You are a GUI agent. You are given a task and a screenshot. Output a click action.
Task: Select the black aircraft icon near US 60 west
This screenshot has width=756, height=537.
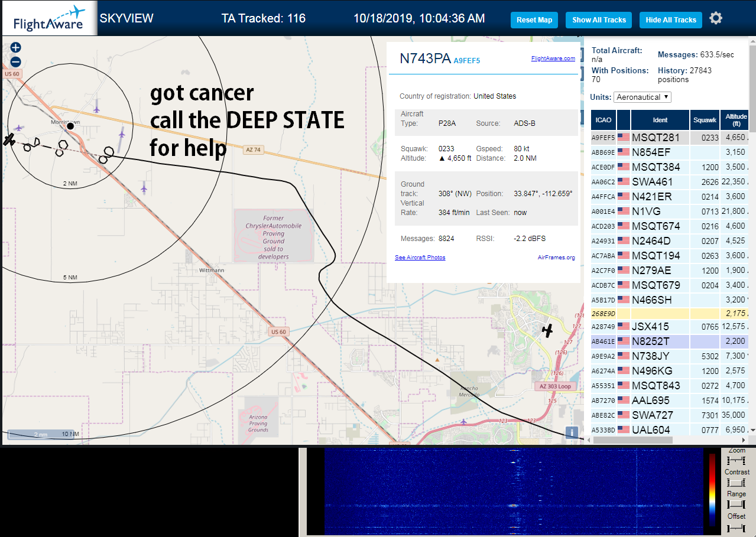pos(8,139)
